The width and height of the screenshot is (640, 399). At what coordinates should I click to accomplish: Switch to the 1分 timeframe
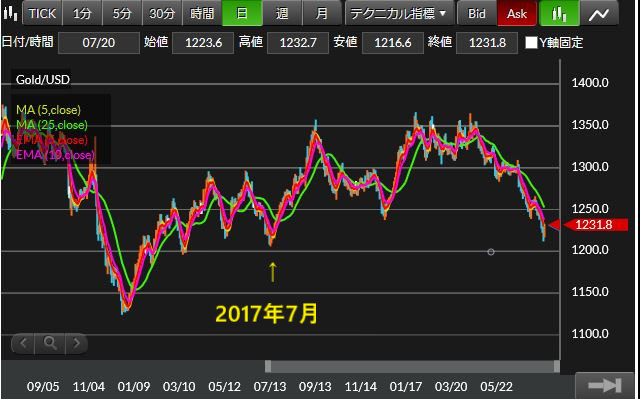click(82, 13)
